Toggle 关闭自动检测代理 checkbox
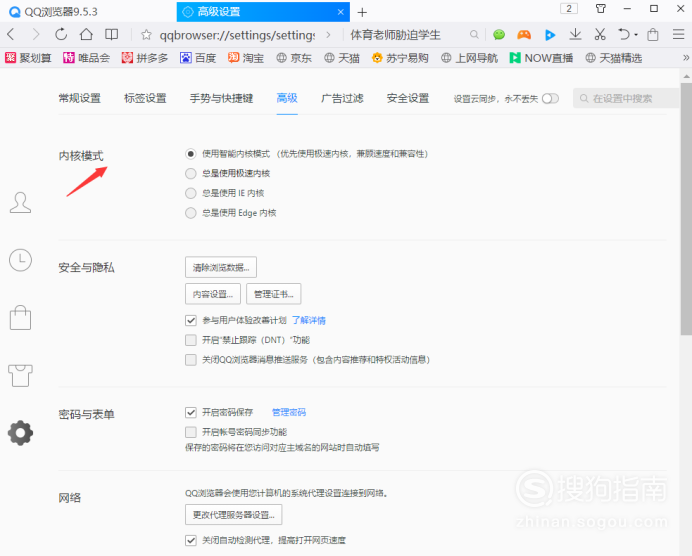The height and width of the screenshot is (556, 692). [x=191, y=540]
